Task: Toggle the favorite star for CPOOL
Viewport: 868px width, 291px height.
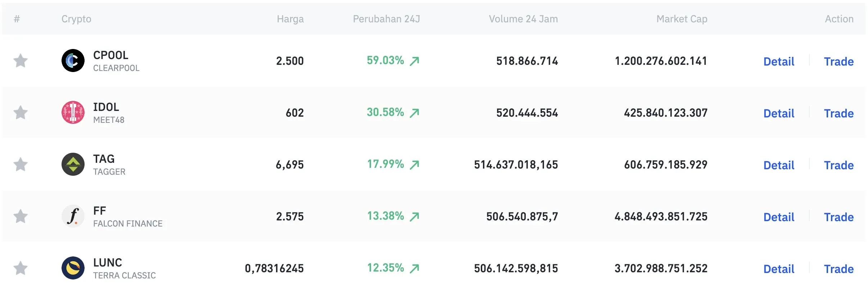Action: pyautogui.click(x=21, y=61)
